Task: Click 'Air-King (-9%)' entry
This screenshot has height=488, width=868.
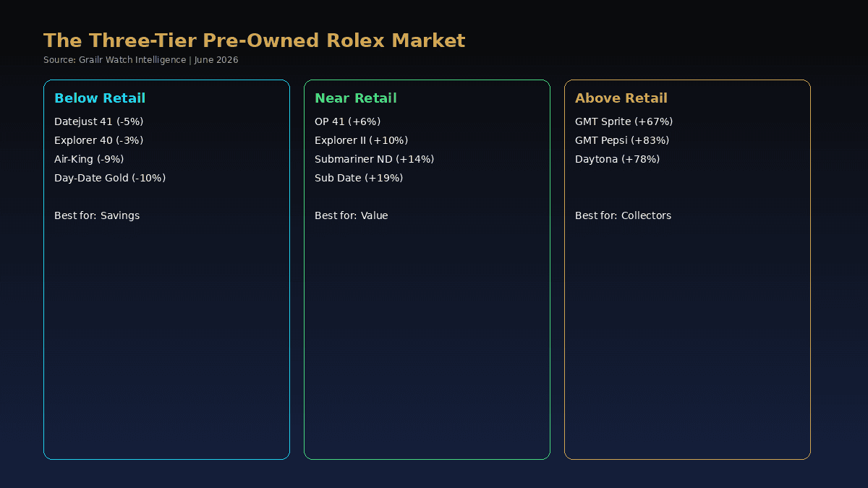Action: (89, 159)
